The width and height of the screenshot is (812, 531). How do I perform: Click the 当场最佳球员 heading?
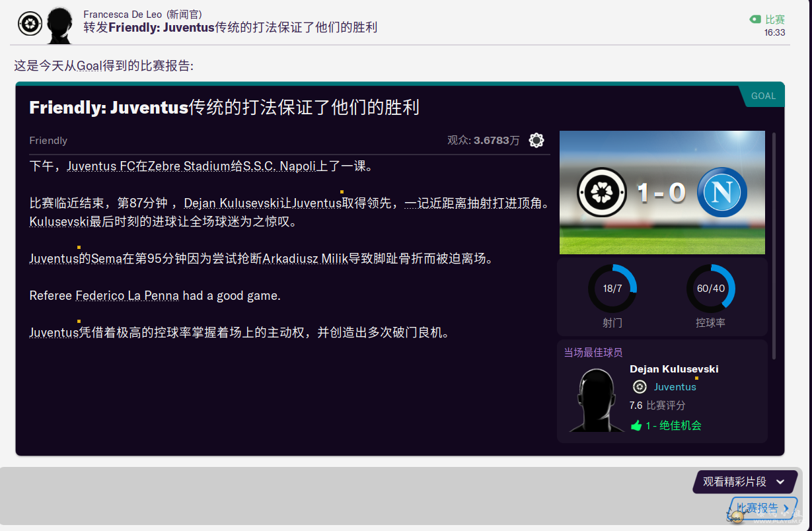593,353
